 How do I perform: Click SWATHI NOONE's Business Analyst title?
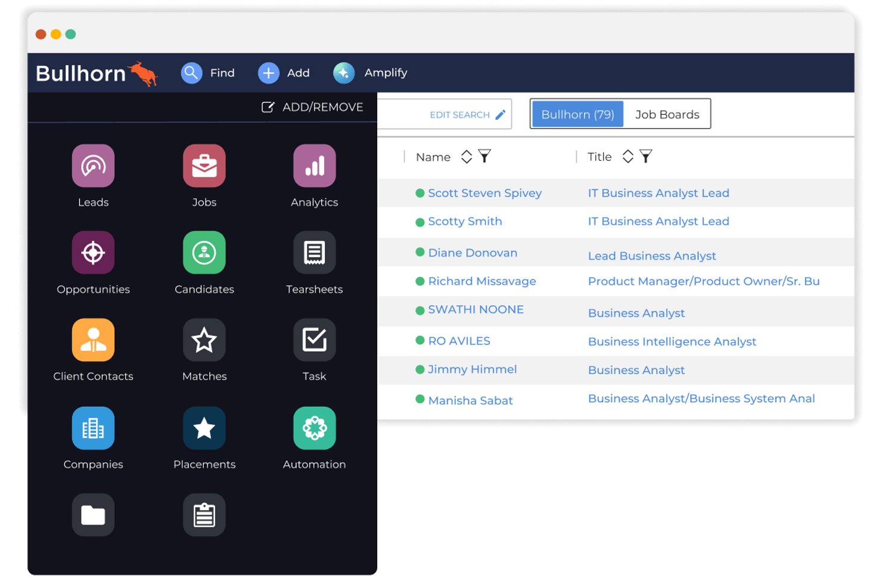coord(636,313)
